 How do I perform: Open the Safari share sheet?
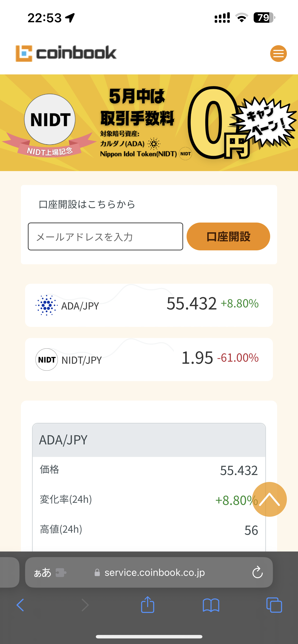148,605
